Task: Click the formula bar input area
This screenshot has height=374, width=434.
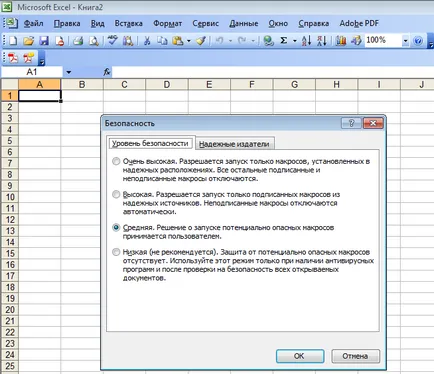Action: pos(273,72)
